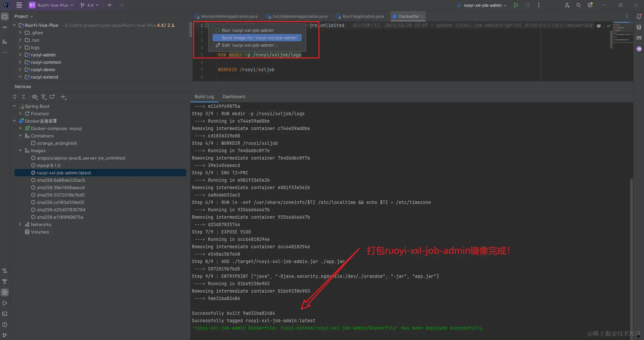Open the Terminal tool window icon
The height and width of the screenshot is (340, 644).
5,314
